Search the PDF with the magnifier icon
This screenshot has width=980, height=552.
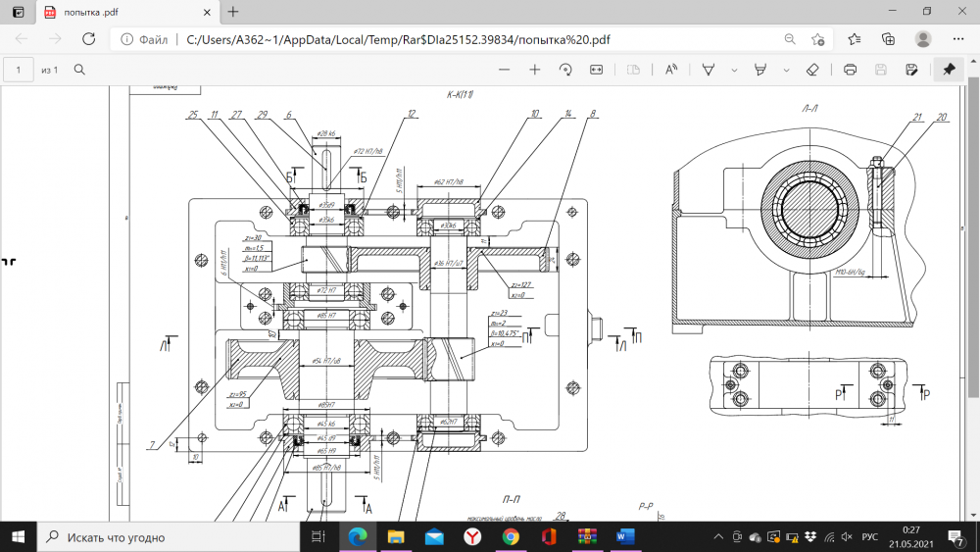(79, 70)
